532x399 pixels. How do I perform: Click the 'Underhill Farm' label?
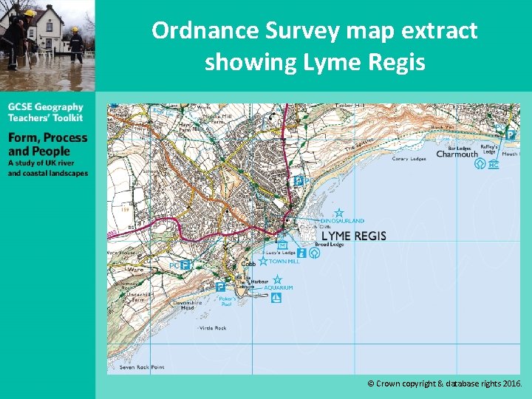137,297
